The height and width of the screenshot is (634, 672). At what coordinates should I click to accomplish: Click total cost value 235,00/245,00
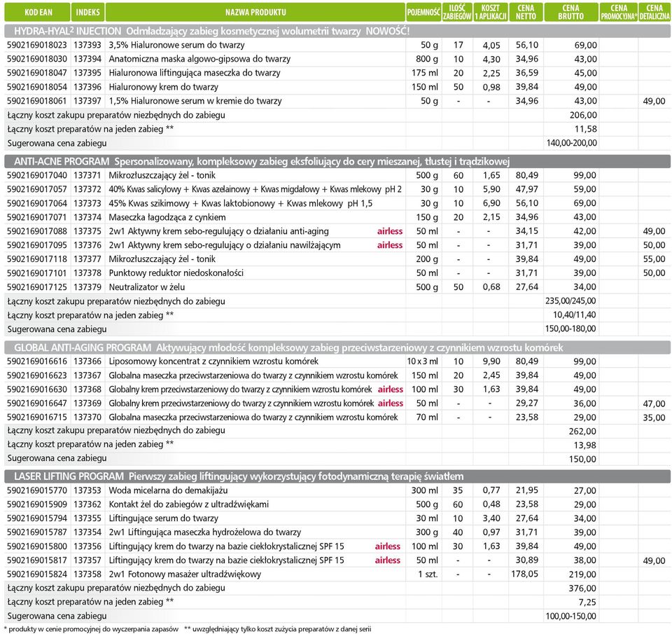pyautogui.click(x=570, y=301)
